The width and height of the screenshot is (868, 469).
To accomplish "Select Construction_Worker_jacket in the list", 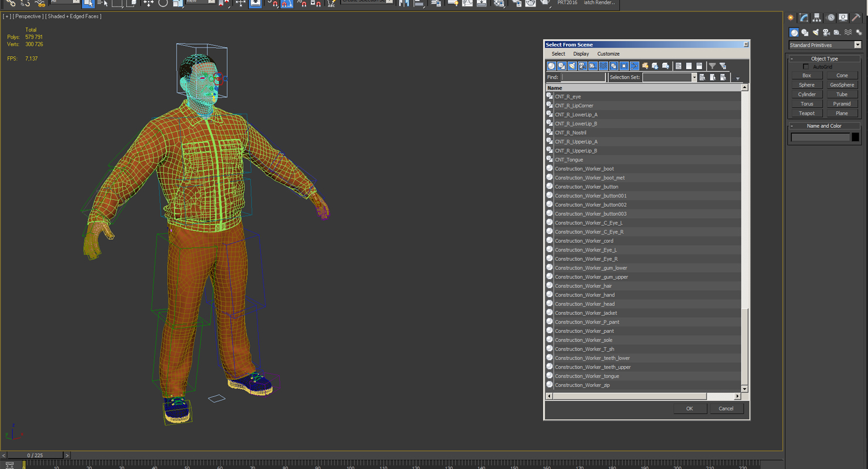I will 643,313.
